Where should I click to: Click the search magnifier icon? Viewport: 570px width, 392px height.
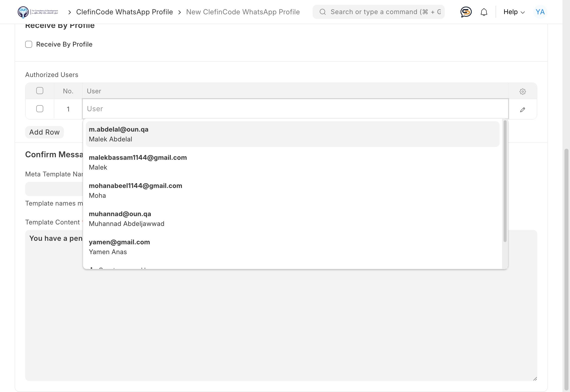pyautogui.click(x=323, y=12)
